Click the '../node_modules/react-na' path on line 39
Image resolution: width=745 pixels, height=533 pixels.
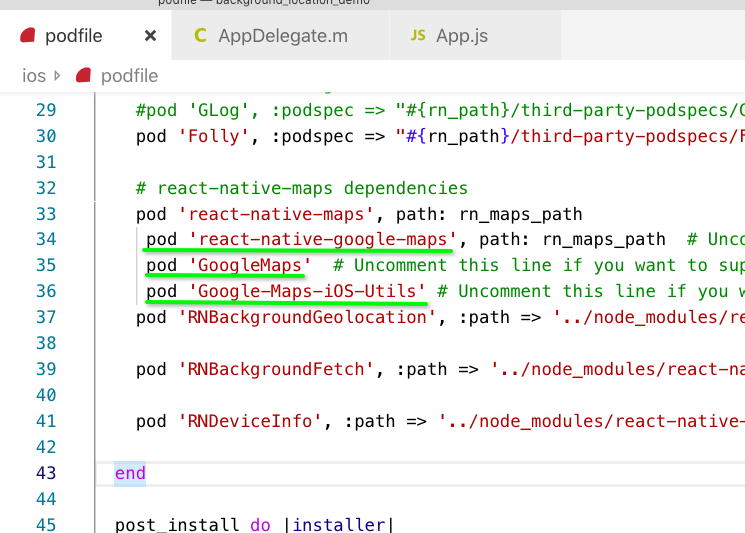(x=618, y=369)
